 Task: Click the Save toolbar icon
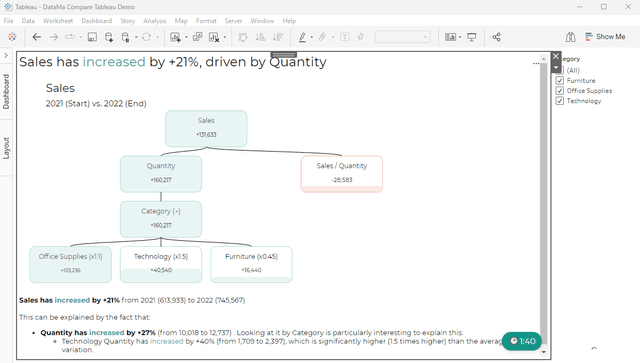[x=92, y=37]
